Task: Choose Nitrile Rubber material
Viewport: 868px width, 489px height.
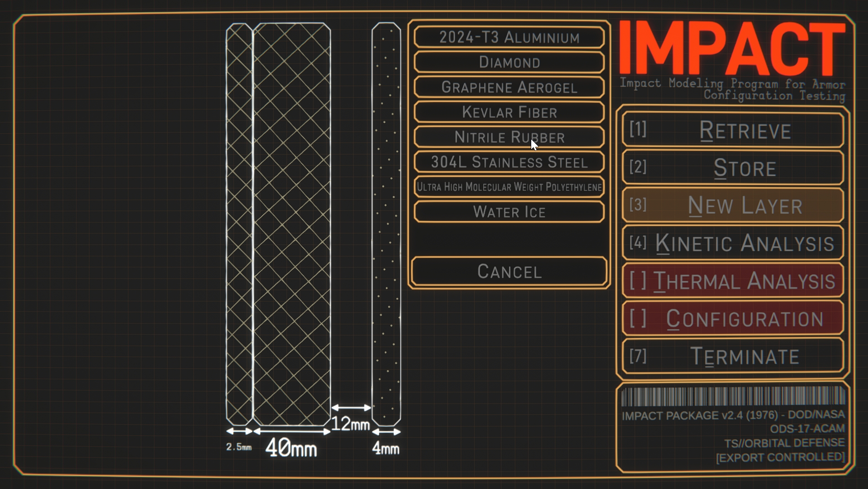Action: click(509, 137)
